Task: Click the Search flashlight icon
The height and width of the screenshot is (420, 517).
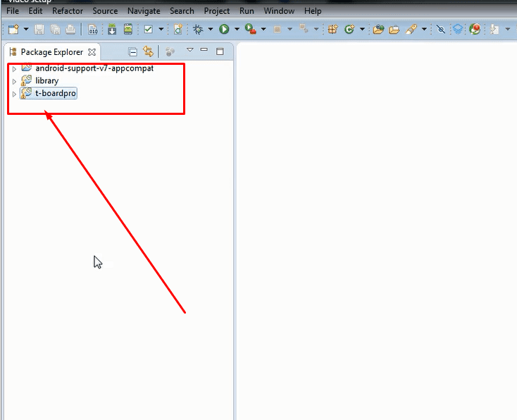Action: click(x=411, y=30)
